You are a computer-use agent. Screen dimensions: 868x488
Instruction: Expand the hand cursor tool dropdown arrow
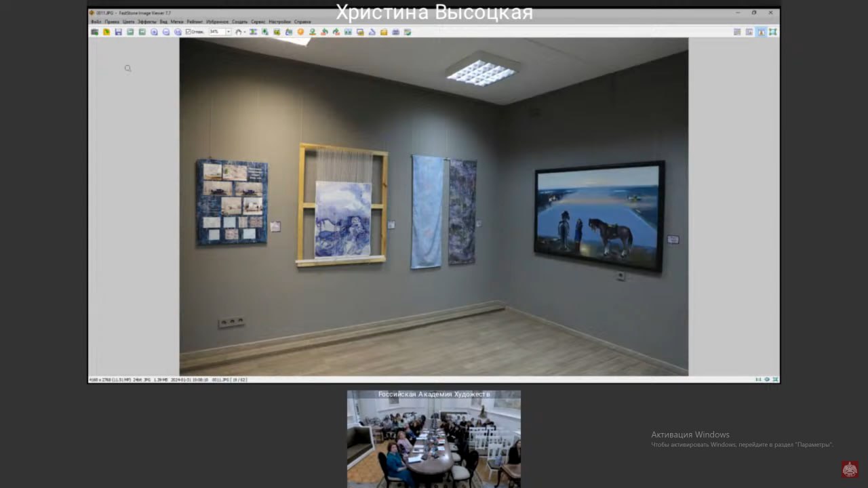(244, 32)
